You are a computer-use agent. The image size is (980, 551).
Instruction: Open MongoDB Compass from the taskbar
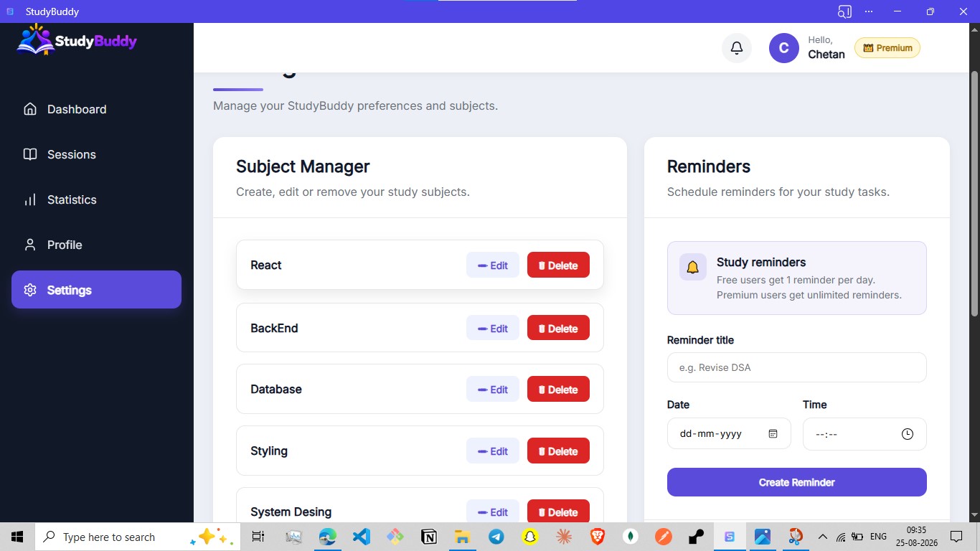631,537
